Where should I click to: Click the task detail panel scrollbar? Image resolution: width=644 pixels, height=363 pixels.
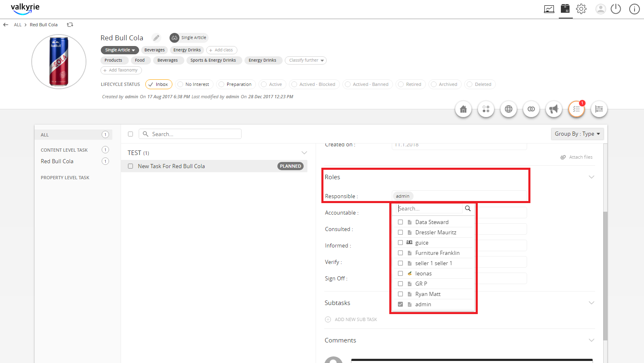pos(605,275)
